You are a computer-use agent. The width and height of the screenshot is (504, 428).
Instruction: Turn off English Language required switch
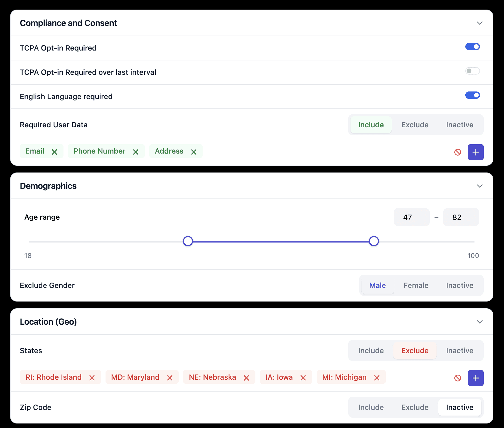tap(473, 95)
